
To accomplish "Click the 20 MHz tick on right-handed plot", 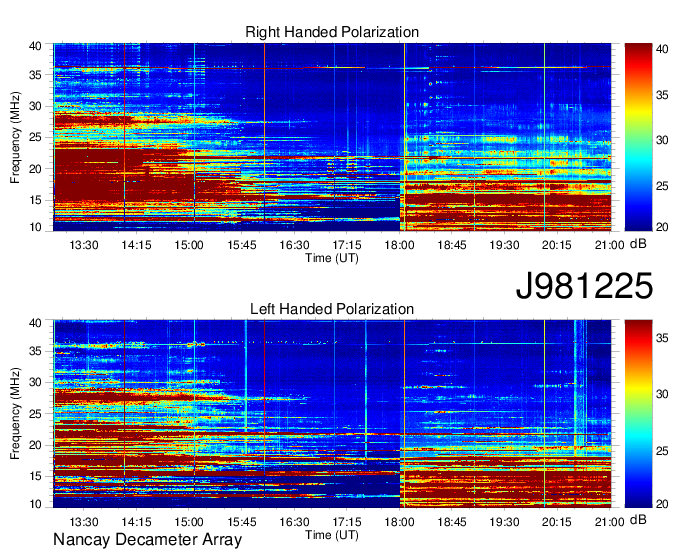I will 35,169.
